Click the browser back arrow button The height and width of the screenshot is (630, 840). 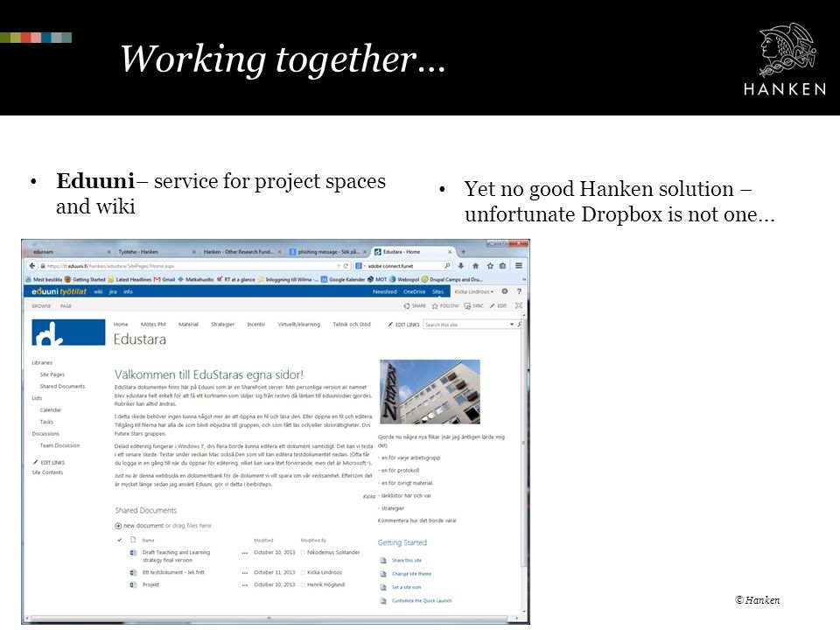tap(32, 266)
